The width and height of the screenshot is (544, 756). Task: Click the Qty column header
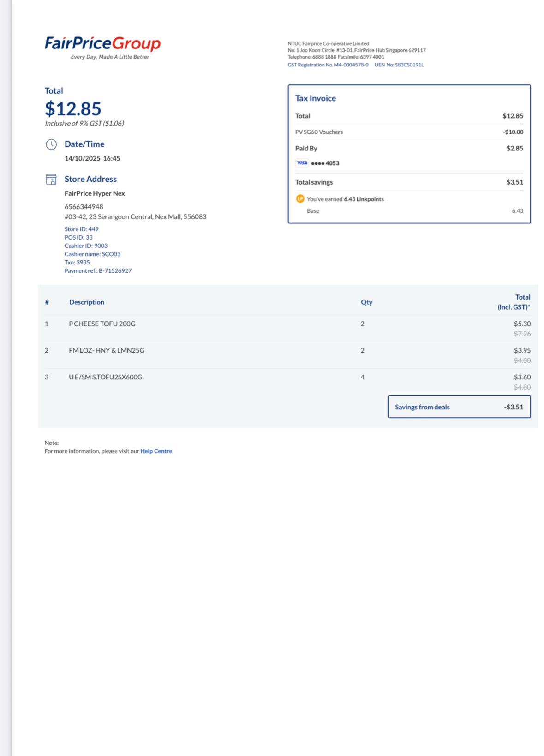[x=366, y=302]
